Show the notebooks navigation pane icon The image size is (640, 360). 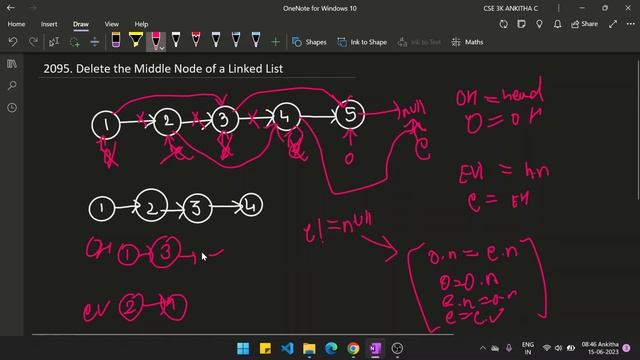coord(12,63)
